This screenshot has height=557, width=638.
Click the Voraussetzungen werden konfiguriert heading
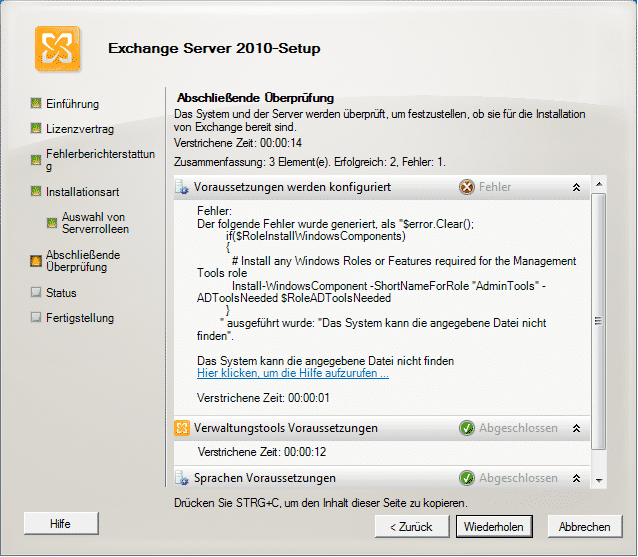coord(292,187)
